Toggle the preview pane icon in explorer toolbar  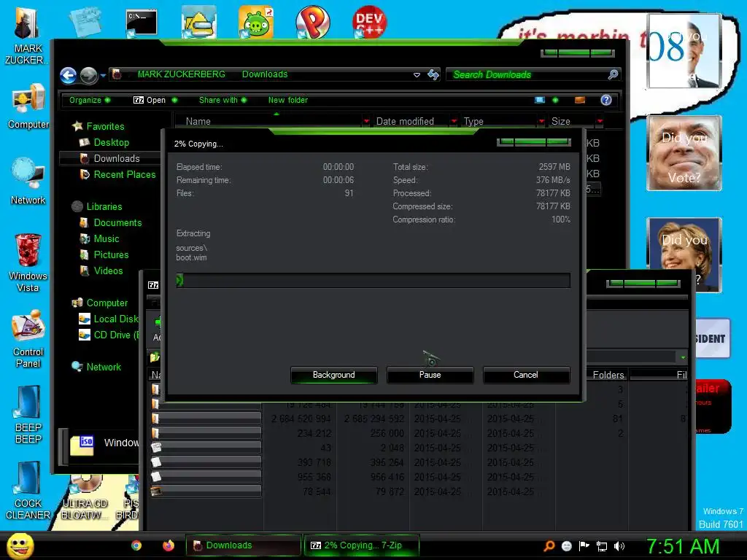(580, 100)
